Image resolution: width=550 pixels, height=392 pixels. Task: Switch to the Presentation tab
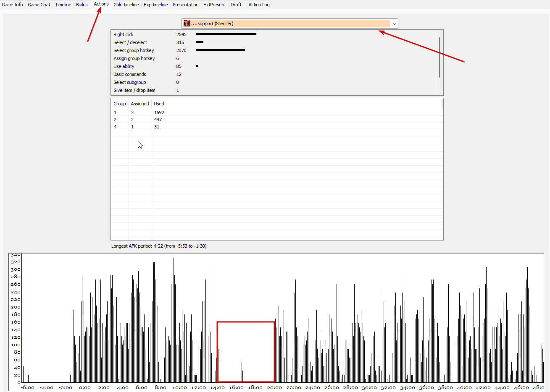click(x=185, y=5)
